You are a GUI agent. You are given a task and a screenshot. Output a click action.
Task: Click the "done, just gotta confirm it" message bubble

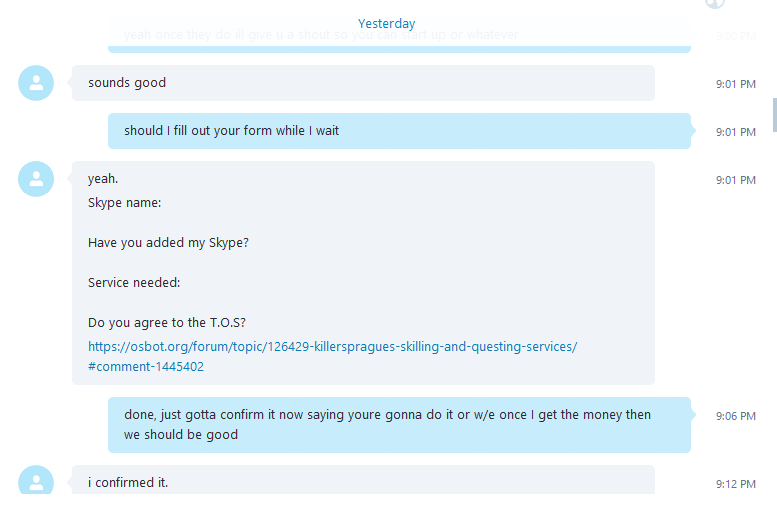coord(399,425)
